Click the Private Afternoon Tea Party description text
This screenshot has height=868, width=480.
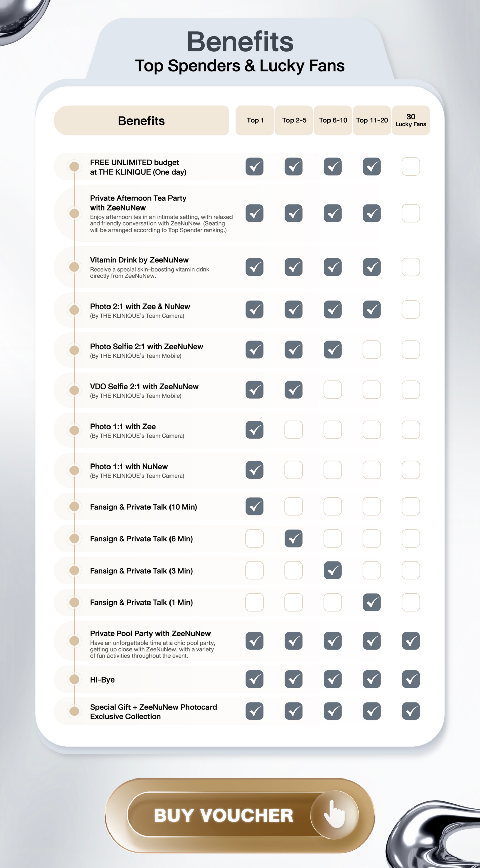(161, 223)
